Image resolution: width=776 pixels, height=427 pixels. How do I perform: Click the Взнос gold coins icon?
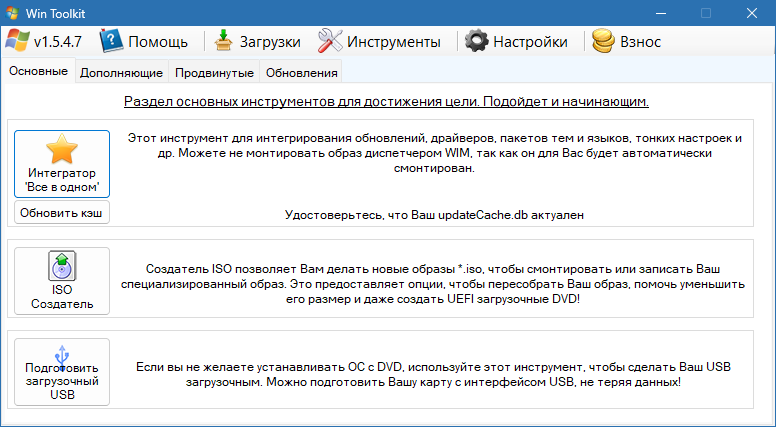[603, 42]
